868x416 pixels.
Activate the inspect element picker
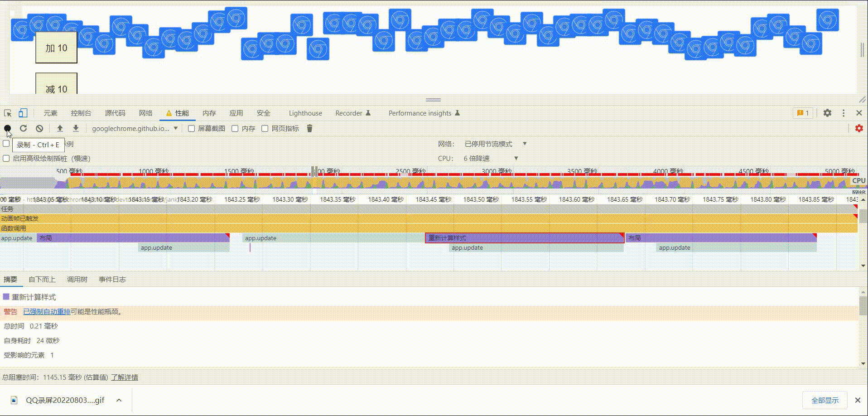pyautogui.click(x=8, y=113)
